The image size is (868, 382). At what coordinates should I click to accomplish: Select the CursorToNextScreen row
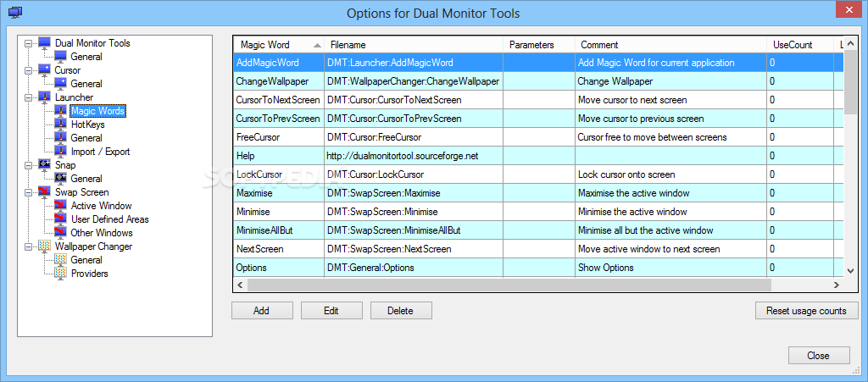coord(538,100)
